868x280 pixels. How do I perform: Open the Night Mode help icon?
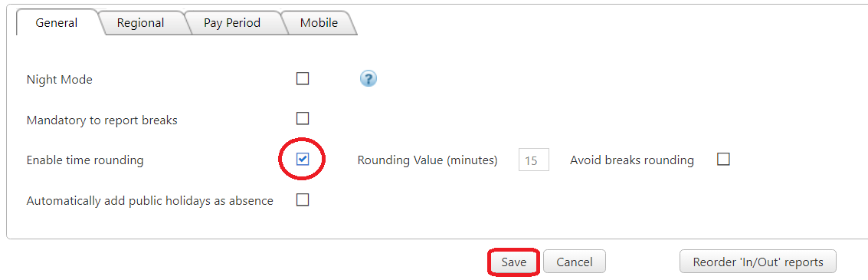point(368,79)
